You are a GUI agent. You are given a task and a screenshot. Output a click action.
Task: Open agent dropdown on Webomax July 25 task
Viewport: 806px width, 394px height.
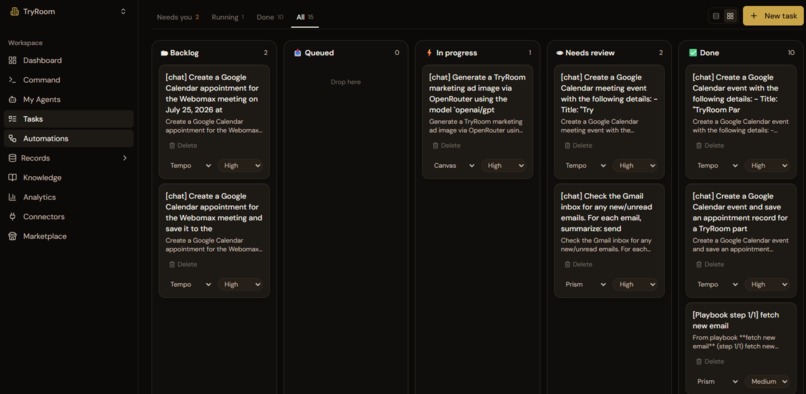(190, 166)
